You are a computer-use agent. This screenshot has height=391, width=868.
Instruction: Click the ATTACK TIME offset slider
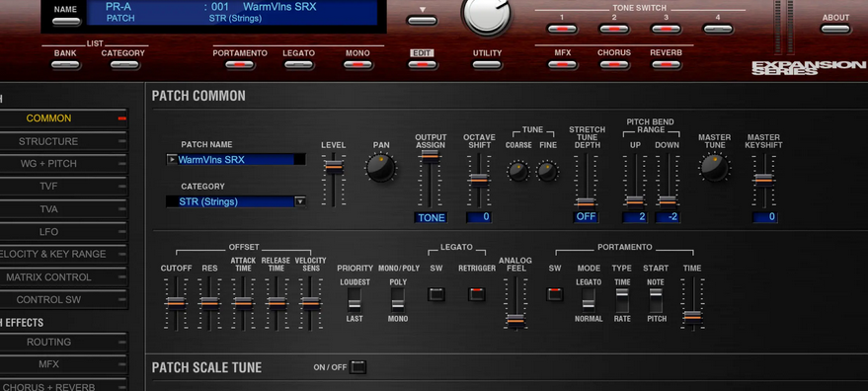243,303
